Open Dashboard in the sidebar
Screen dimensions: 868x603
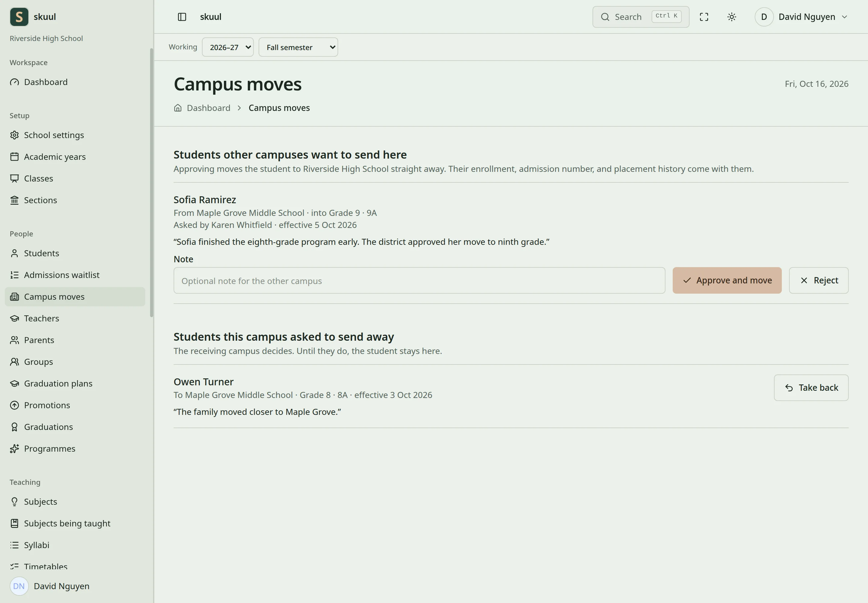point(75,82)
